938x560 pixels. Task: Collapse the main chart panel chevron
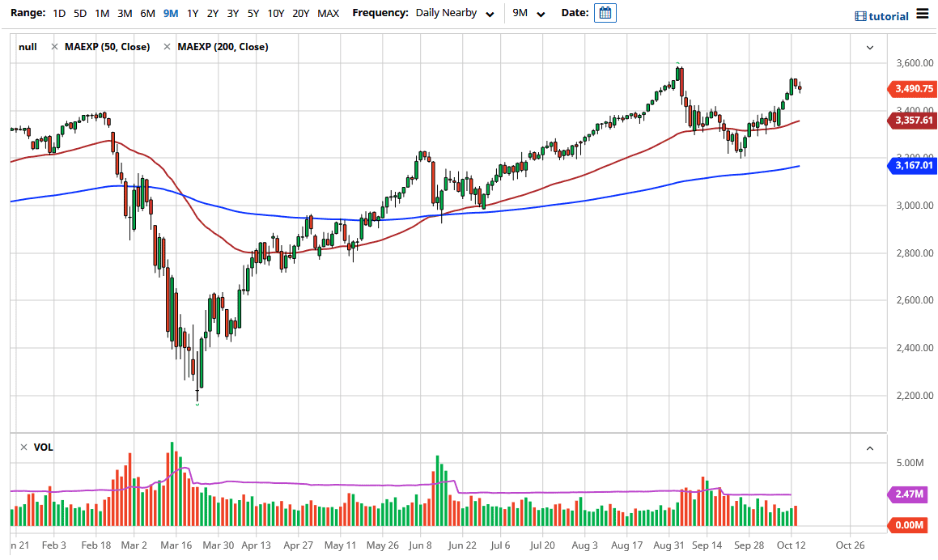(870, 47)
